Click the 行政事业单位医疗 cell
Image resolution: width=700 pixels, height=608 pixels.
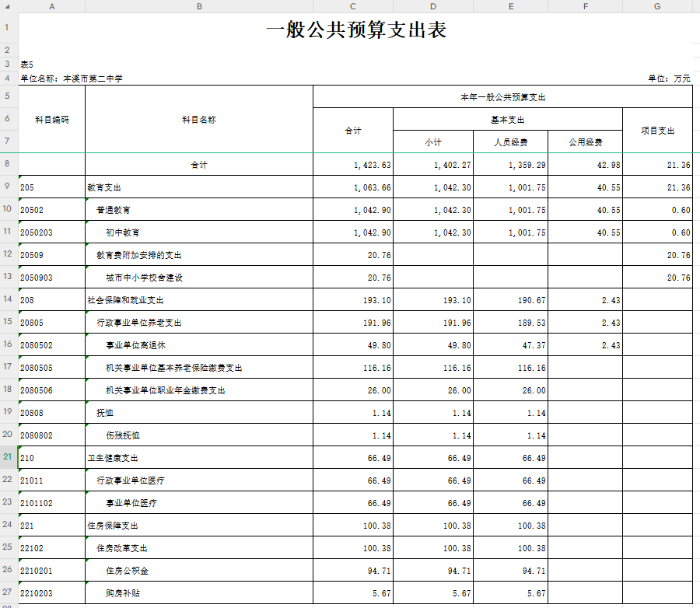[x=199, y=480]
